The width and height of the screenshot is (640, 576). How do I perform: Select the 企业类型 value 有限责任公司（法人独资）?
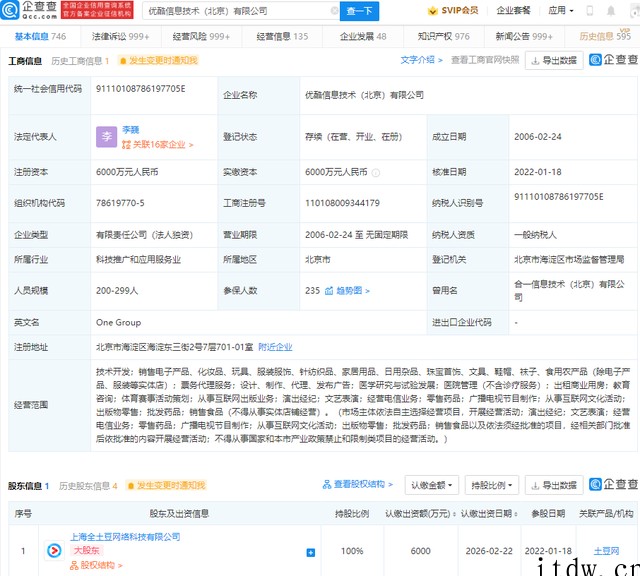144,235
